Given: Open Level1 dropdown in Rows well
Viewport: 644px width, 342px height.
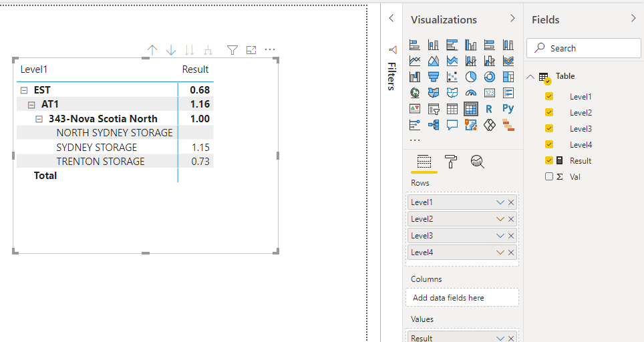Looking at the screenshot, I should tap(500, 202).
